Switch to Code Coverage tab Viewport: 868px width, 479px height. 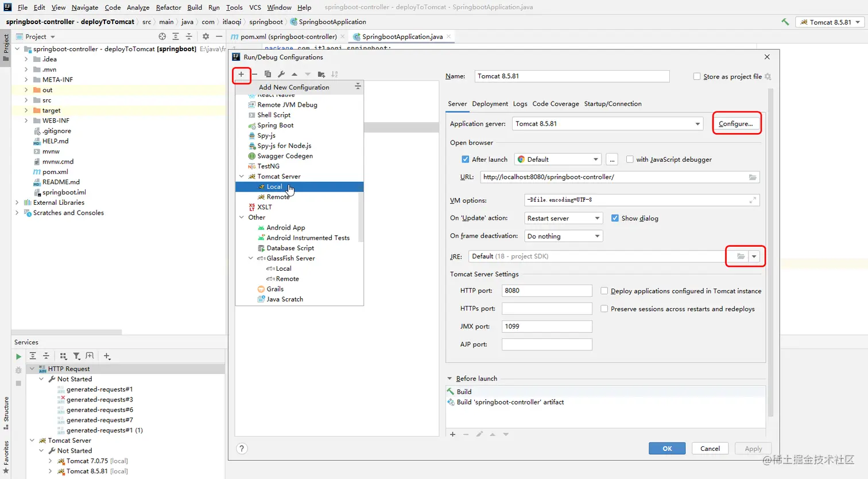556,104
